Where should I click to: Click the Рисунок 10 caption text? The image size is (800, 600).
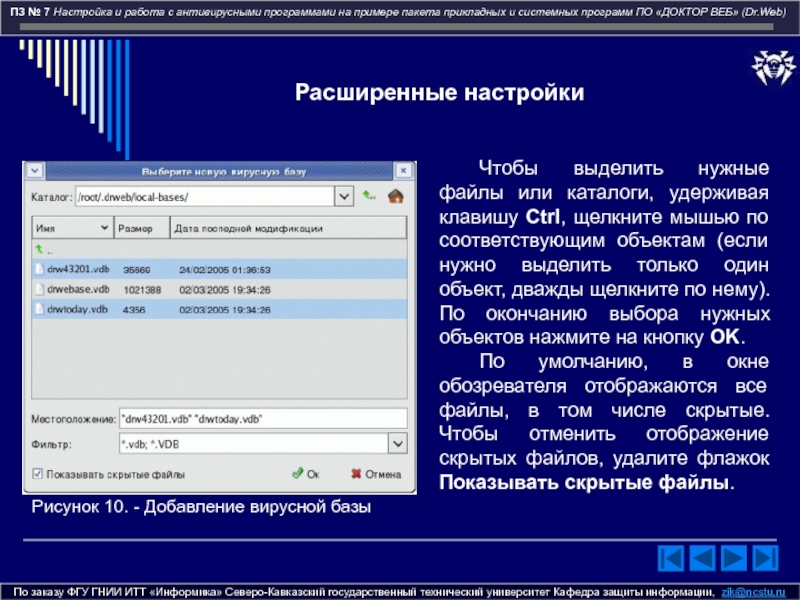click(x=201, y=507)
